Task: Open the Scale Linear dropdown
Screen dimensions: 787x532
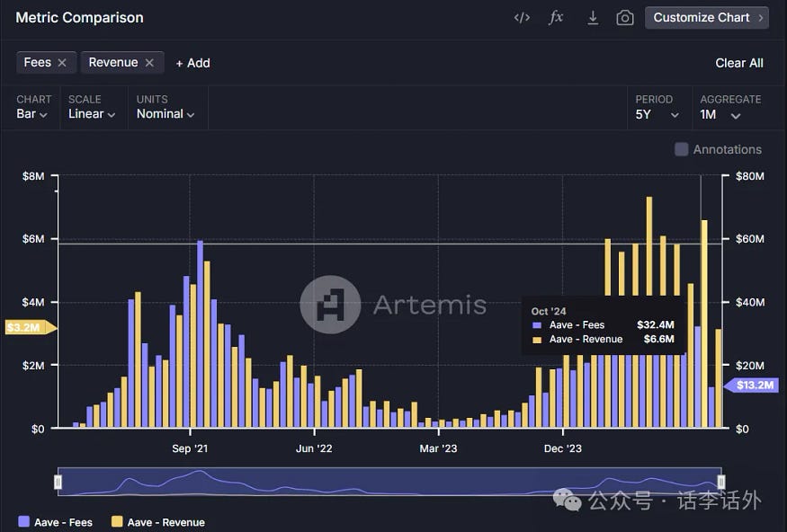Action: coord(92,114)
